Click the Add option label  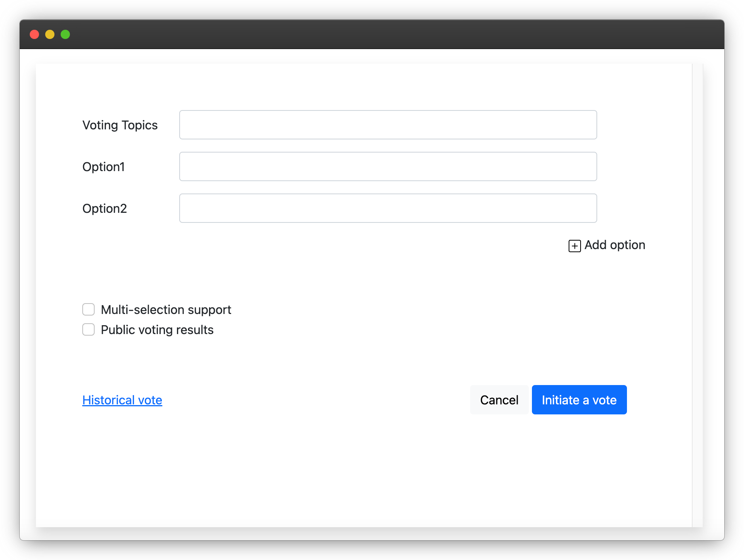tap(614, 245)
